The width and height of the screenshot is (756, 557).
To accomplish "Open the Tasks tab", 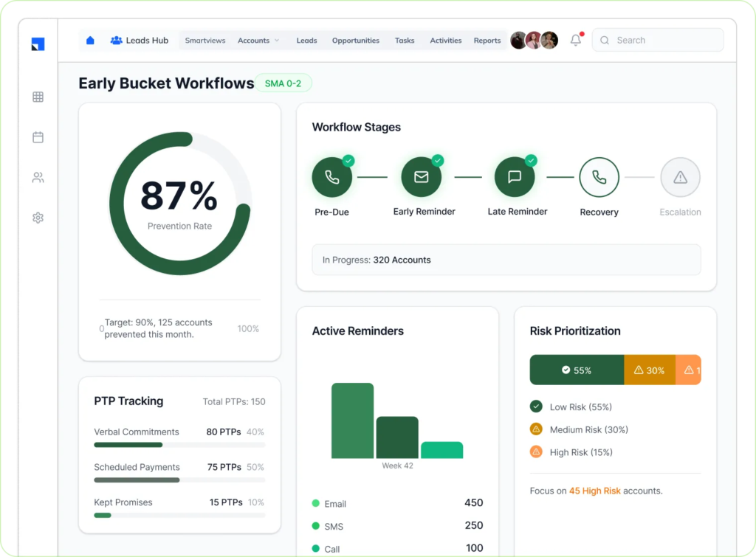I will (x=405, y=41).
